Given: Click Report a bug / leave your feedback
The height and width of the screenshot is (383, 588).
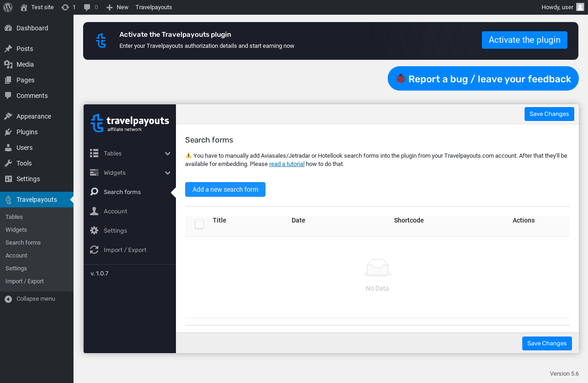Looking at the screenshot, I should click(483, 79).
